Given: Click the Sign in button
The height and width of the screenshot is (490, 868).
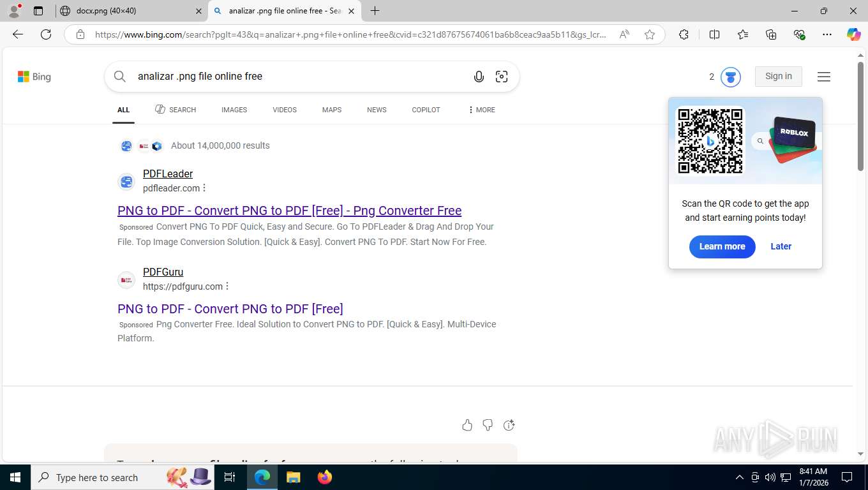Looking at the screenshot, I should [779, 76].
